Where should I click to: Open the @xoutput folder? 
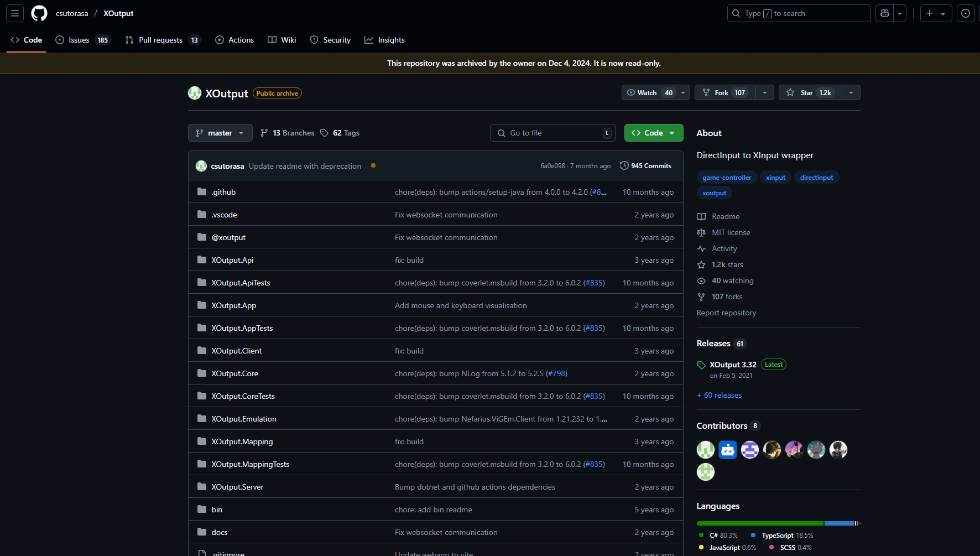tap(228, 237)
